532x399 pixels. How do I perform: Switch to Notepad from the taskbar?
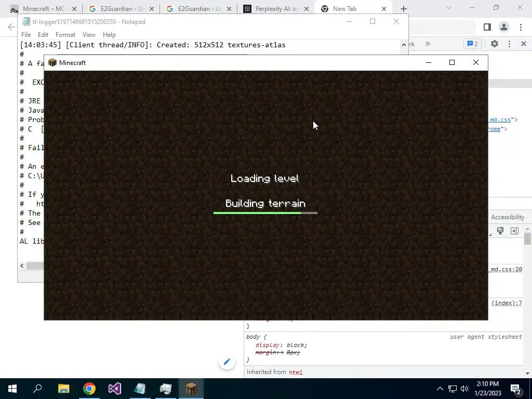140,389
